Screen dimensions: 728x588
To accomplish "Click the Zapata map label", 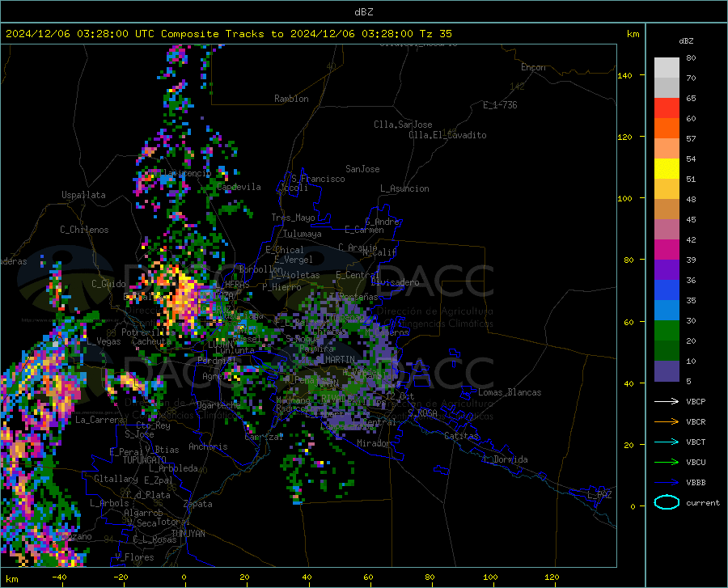I will tap(198, 504).
